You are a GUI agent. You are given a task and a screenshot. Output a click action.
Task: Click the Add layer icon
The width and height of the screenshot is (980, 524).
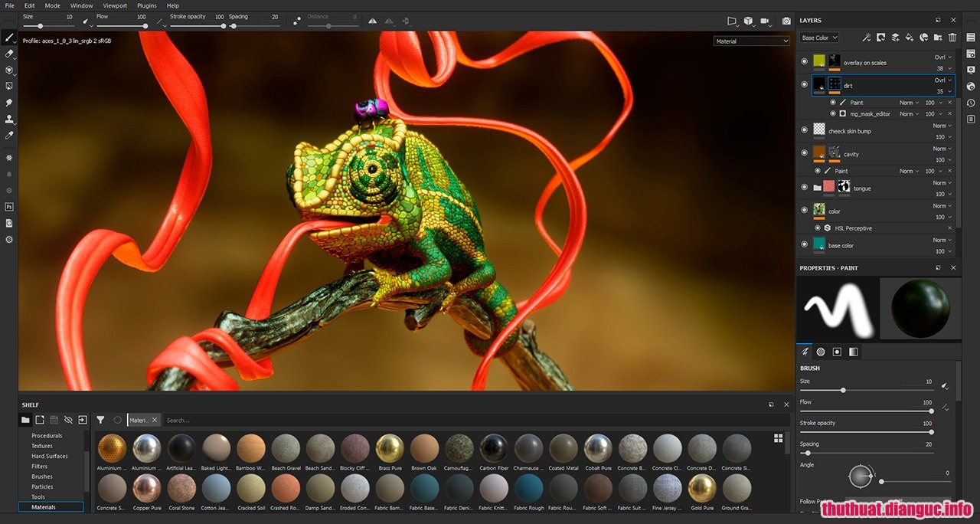[x=895, y=37]
